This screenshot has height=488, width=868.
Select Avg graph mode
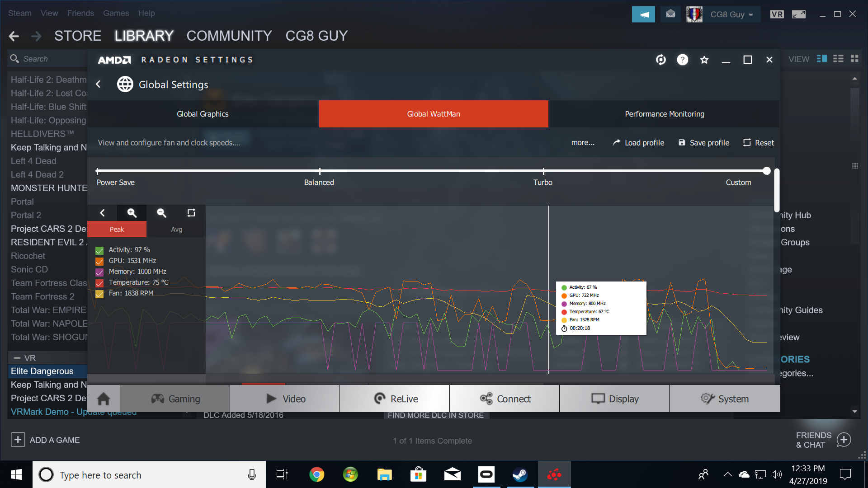point(176,229)
